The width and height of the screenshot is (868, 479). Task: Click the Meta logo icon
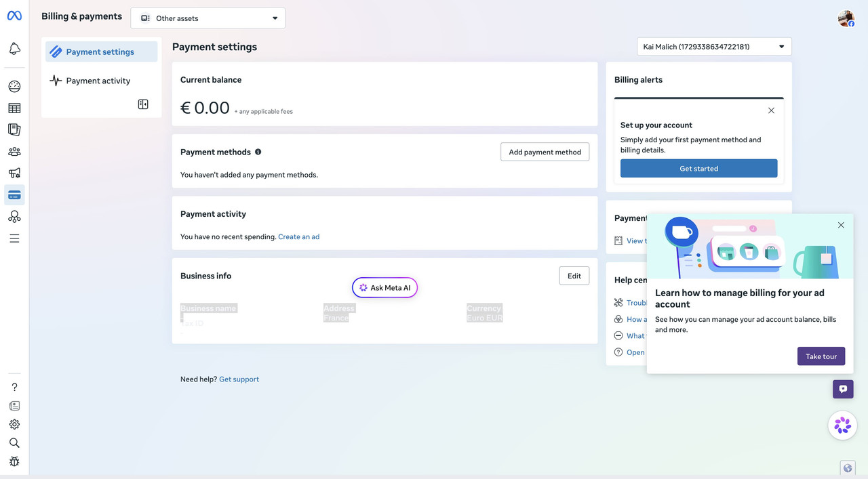(x=14, y=16)
